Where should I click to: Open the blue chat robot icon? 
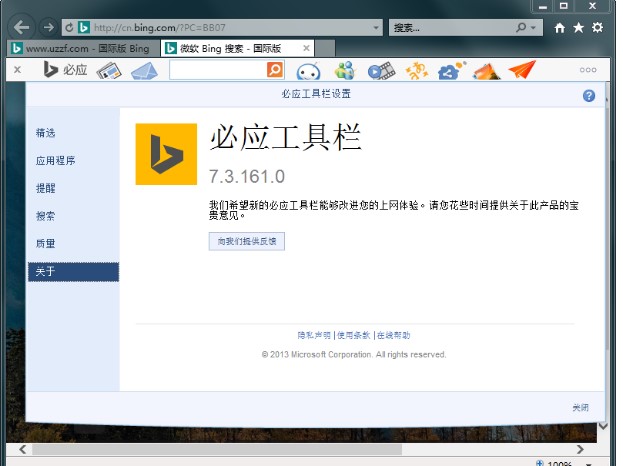[x=308, y=71]
